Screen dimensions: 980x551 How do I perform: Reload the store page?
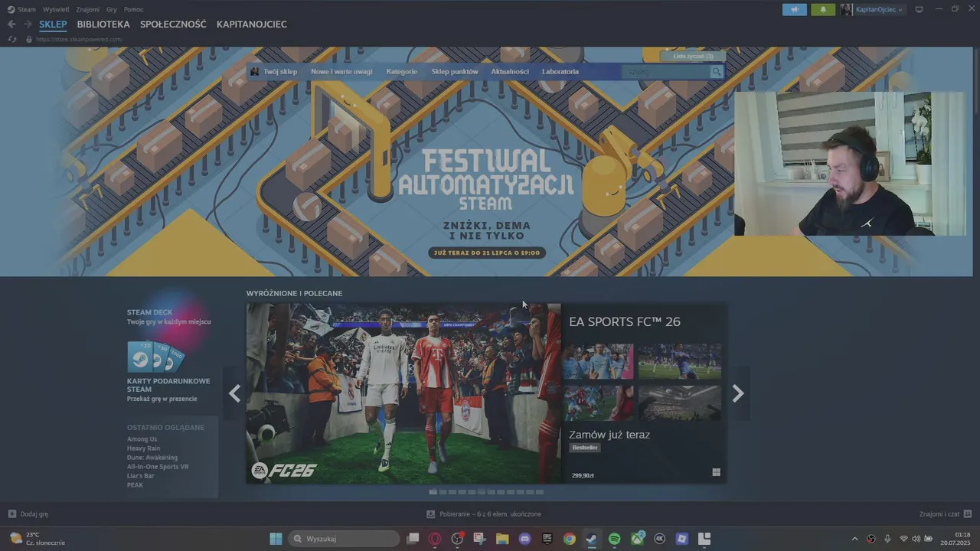12,39
